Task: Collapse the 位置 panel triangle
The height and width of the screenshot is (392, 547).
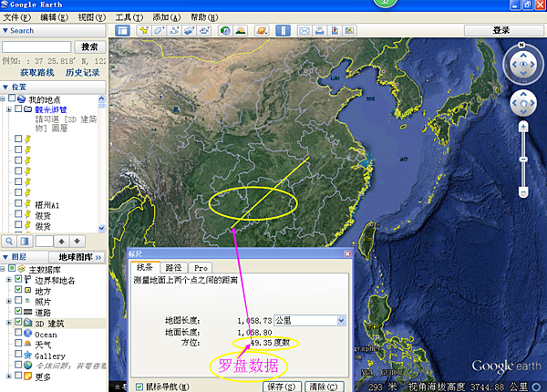Action: click(5, 87)
